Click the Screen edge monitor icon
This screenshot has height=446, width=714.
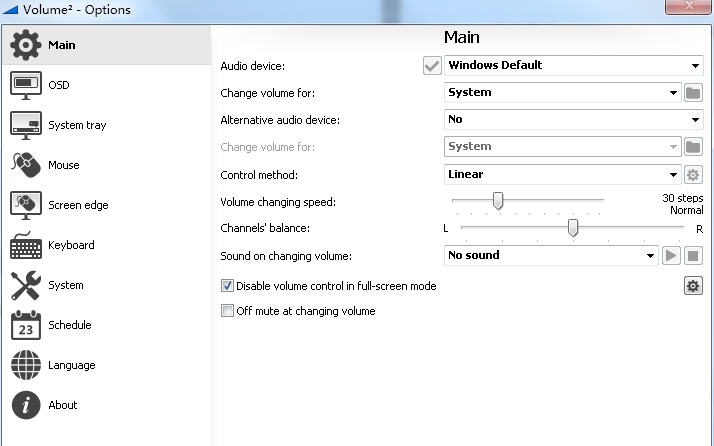click(26, 205)
